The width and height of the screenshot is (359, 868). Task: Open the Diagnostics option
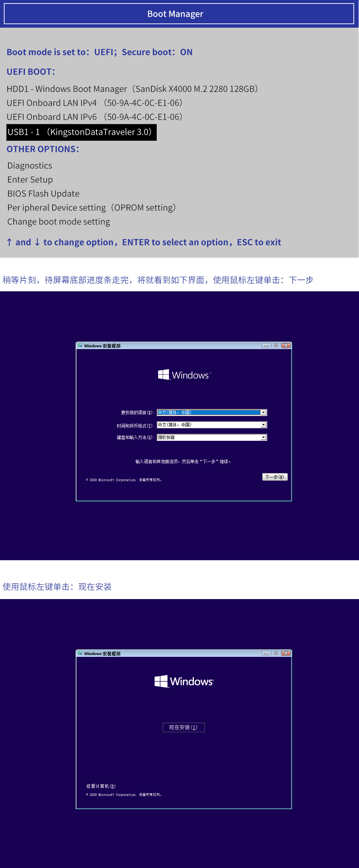point(30,166)
